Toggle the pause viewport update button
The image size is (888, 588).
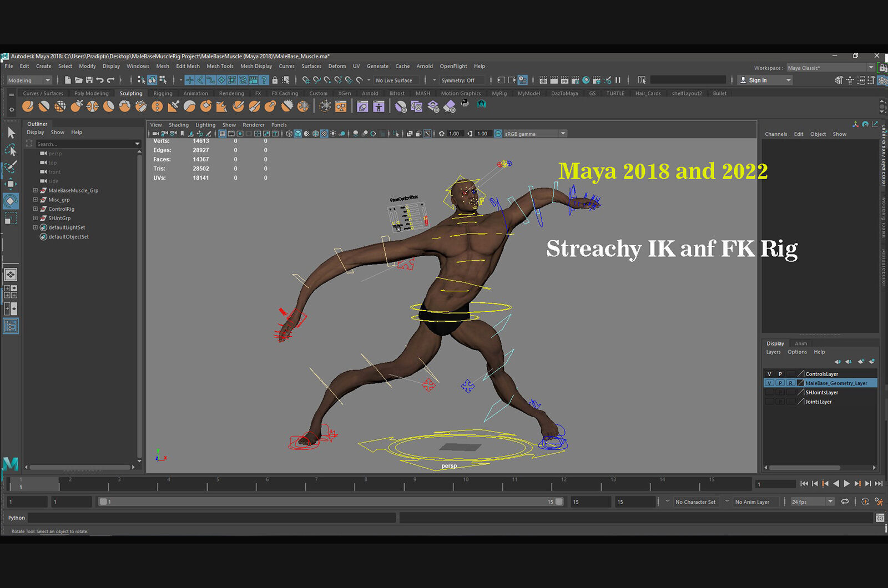[x=618, y=80]
